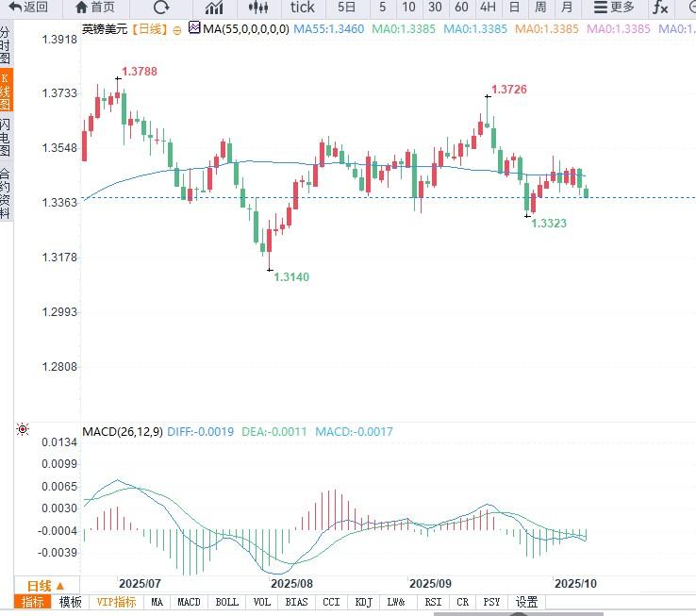This screenshot has height=616, width=696.
Task: Switch to 闪电图 view in sidebar
Action: point(6,138)
